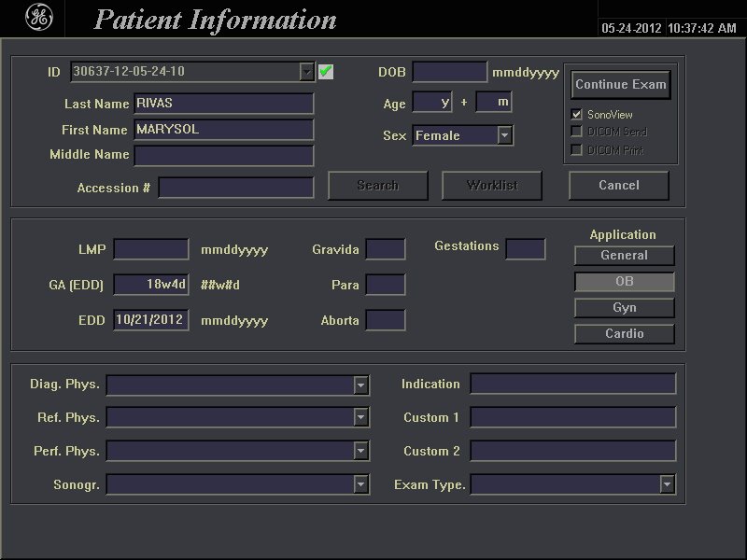Click the green ID validation checkmark
The height and width of the screenshot is (560, 747).
click(x=326, y=72)
